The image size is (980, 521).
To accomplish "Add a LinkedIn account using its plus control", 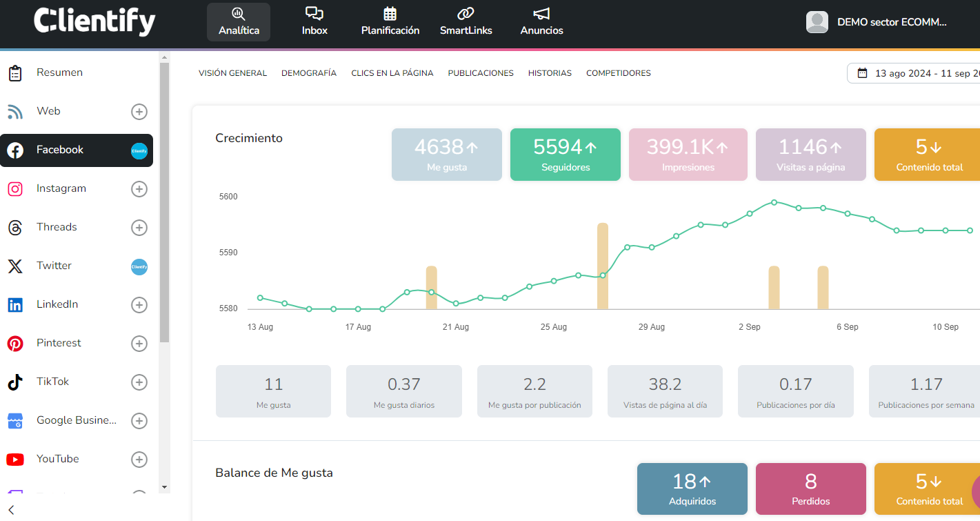I will point(139,305).
